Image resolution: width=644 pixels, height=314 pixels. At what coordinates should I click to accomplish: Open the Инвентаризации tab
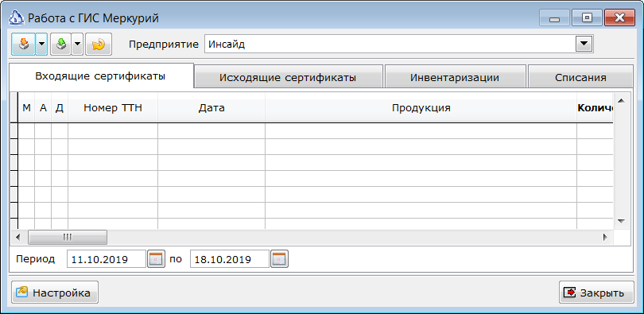(455, 78)
